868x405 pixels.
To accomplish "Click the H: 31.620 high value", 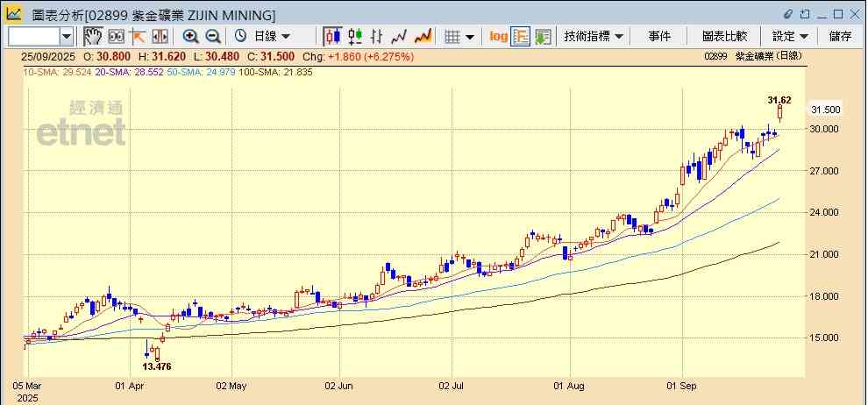I will pyautogui.click(x=161, y=56).
